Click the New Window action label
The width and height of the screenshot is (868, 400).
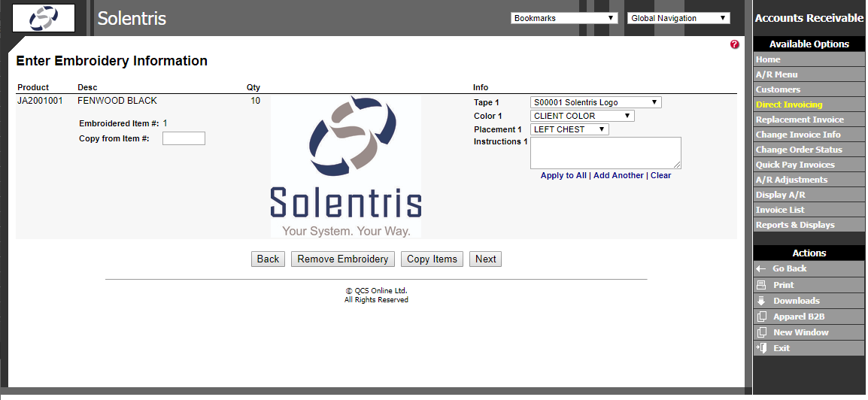(x=801, y=332)
